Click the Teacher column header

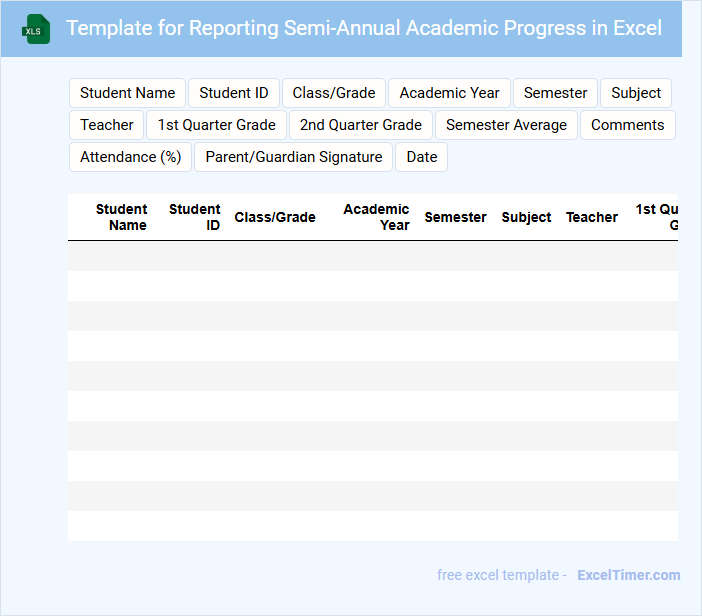(592, 217)
